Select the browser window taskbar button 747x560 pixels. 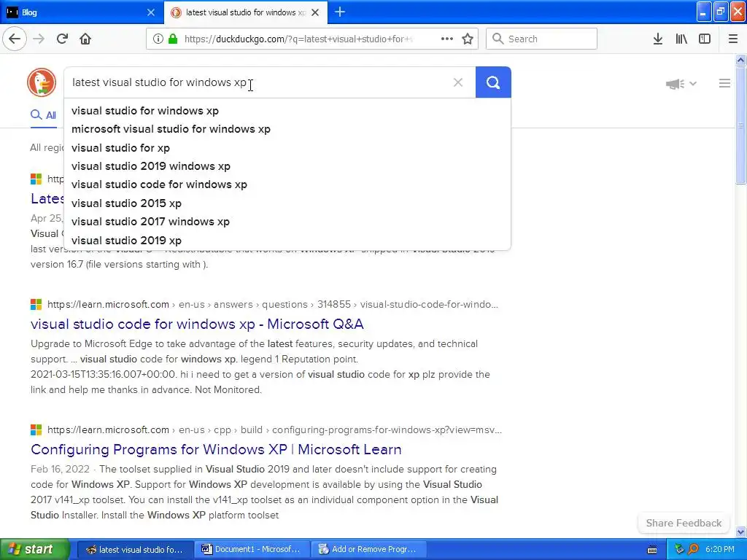pyautogui.click(x=135, y=549)
